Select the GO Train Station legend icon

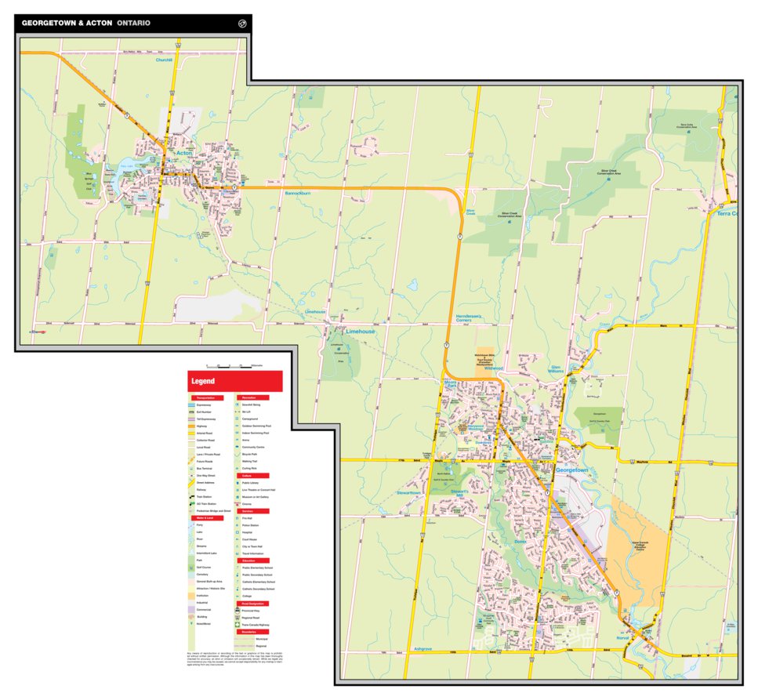tap(192, 504)
